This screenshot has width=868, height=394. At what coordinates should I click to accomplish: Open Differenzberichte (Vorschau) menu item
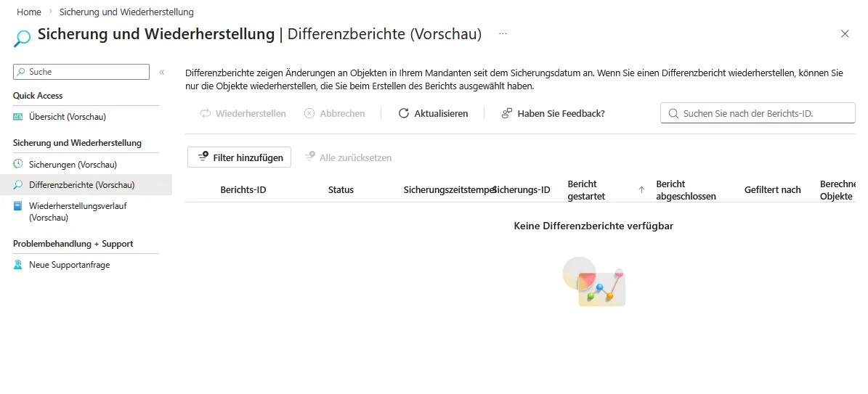tap(81, 186)
